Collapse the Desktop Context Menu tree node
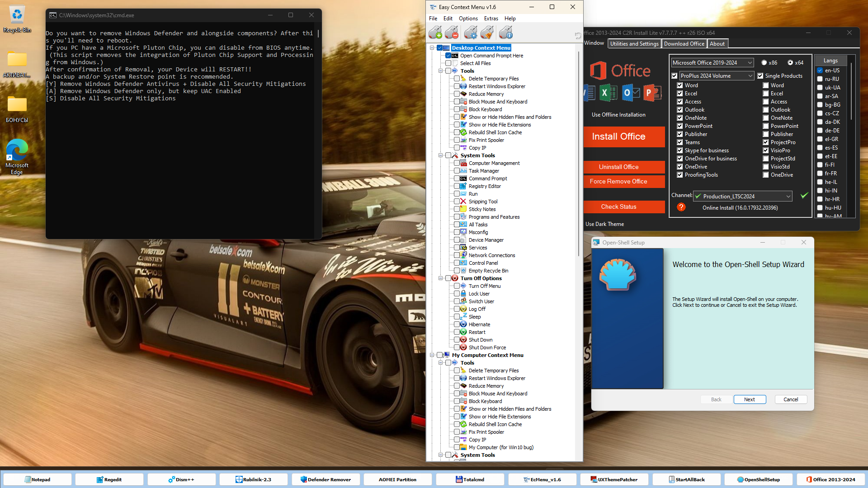Viewport: 868px width, 488px height. pos(432,48)
